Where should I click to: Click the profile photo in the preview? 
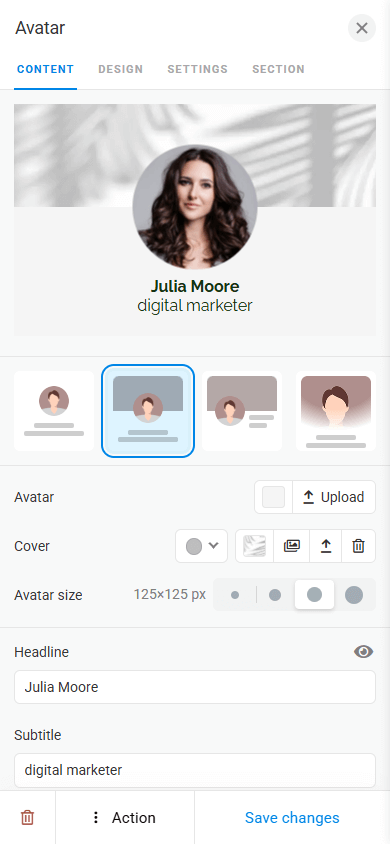tap(195, 207)
